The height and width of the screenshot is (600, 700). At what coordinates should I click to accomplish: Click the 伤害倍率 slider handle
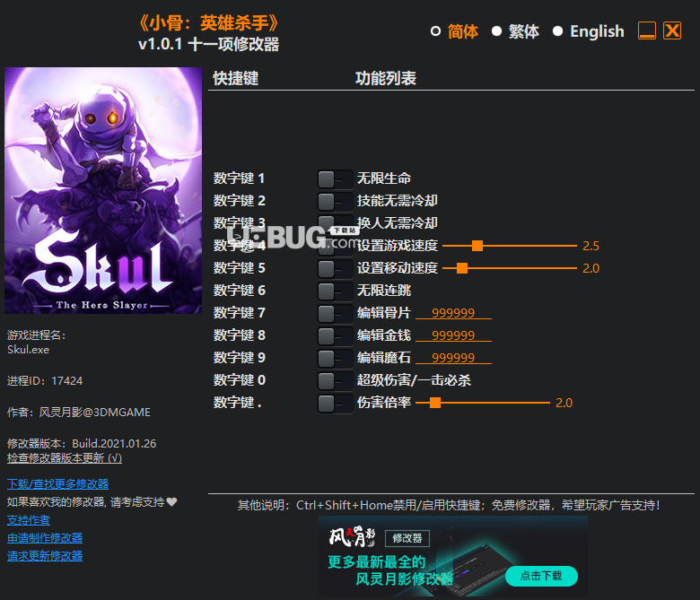pyautogui.click(x=435, y=403)
